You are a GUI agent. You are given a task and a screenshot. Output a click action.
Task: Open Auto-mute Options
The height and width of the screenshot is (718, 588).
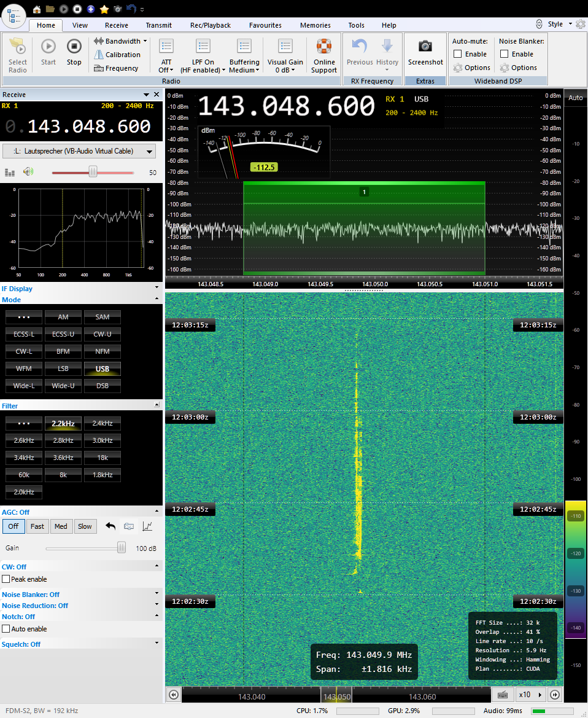click(472, 68)
